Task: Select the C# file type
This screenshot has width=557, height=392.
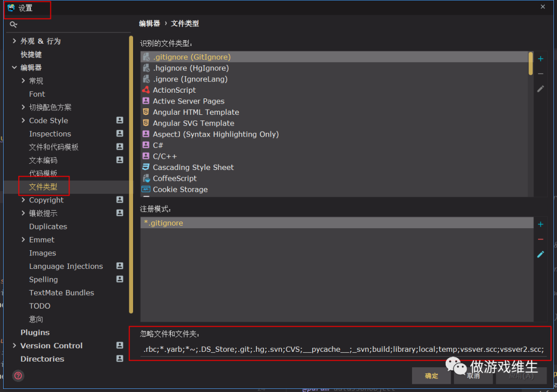Action: tap(335, 145)
